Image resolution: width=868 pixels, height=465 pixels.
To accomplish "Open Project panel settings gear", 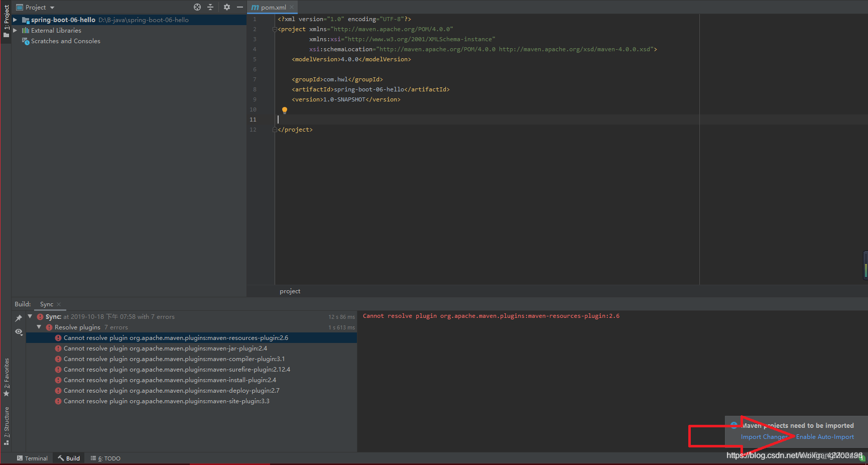I will coord(227,7).
